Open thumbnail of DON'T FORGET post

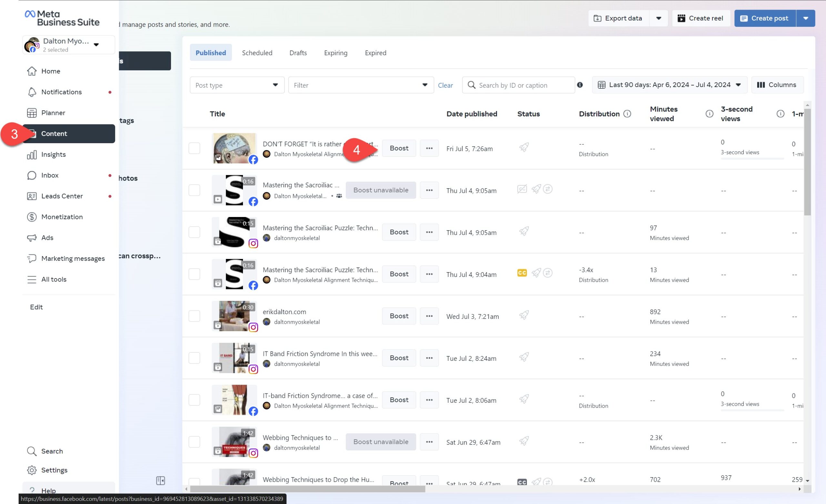(235, 148)
